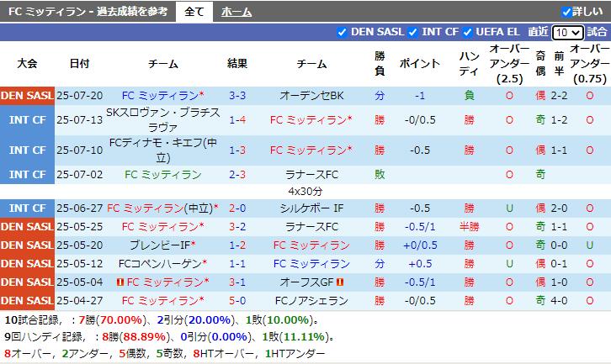Screen dimensions: 611x364
Task: Open the 直近 match count dropdown
Action: pos(568,32)
